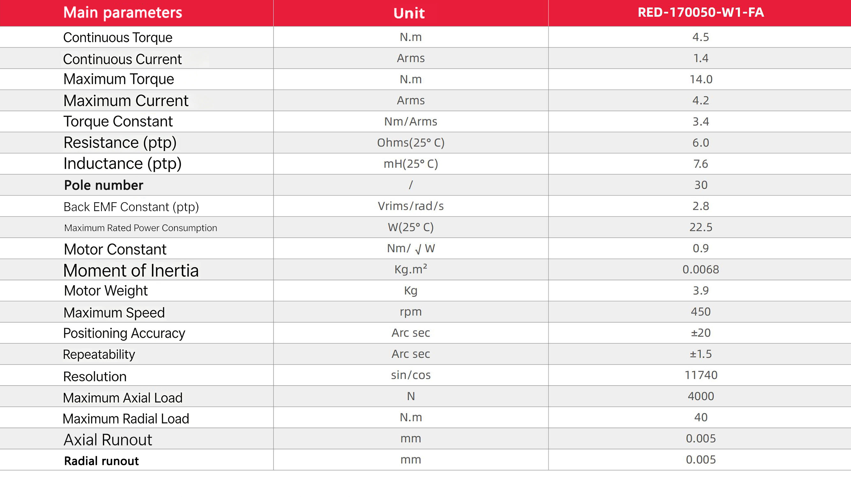Click the Resolution value 11740
This screenshot has width=851, height=504.
point(701,375)
